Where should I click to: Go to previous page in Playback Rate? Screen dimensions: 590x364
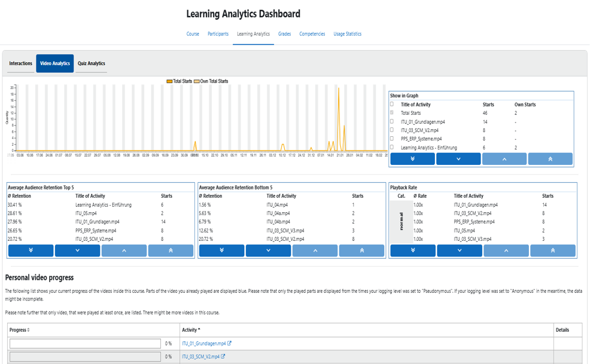[x=506, y=250]
